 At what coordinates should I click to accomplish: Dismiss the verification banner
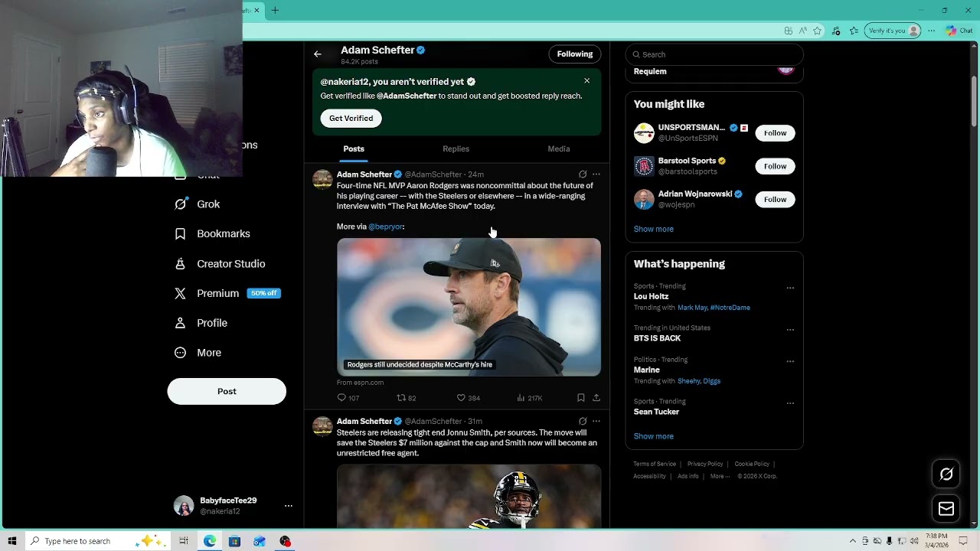click(587, 80)
